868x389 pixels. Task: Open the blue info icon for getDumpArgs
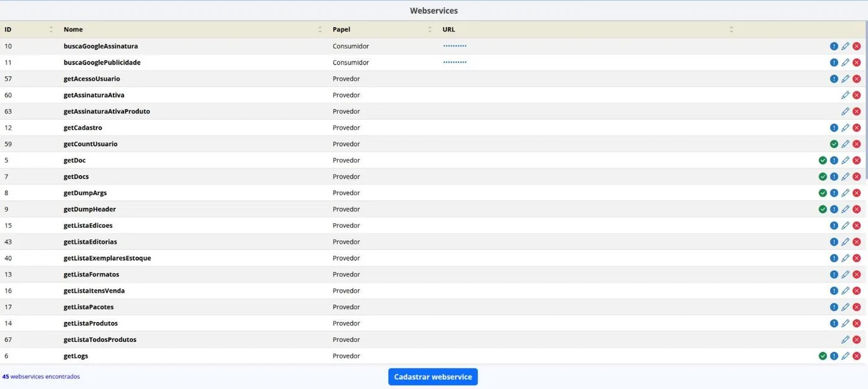(834, 193)
